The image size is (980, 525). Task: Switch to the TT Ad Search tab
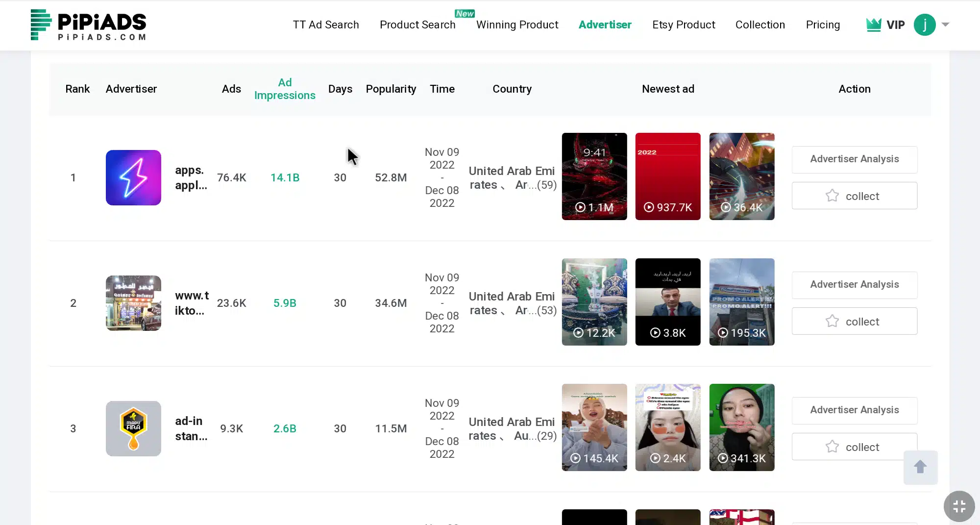click(326, 25)
